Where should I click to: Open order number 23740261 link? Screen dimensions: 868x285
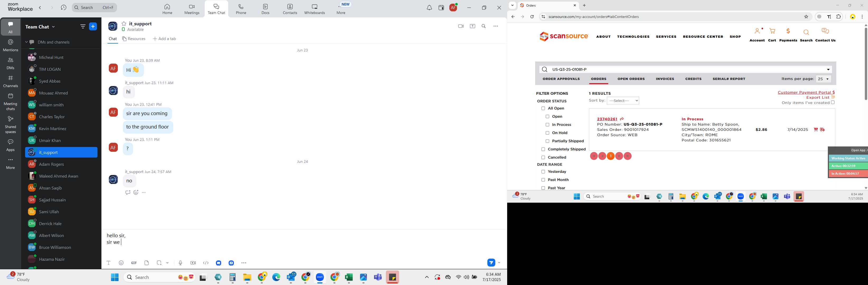tap(607, 119)
